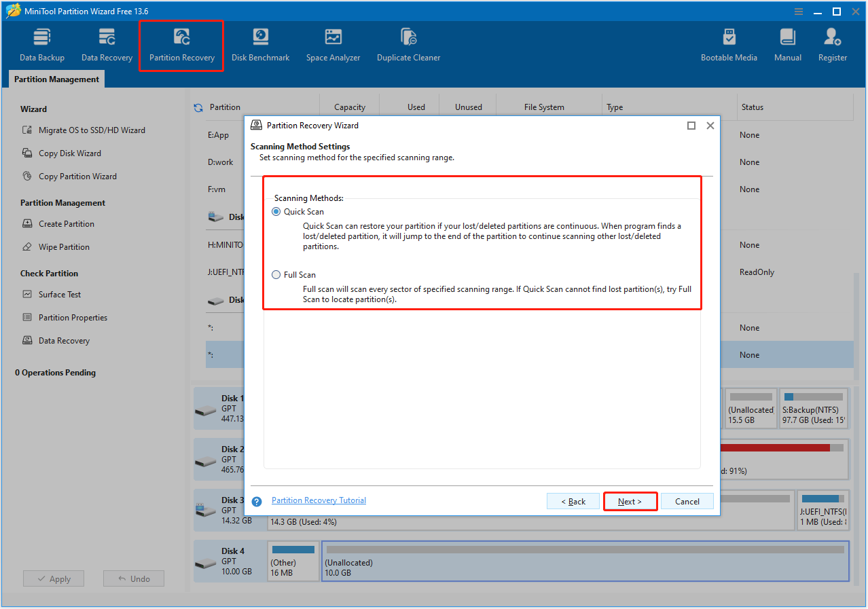Click Next in the Partition Recovery Wizard
The image size is (868, 609).
tap(629, 501)
